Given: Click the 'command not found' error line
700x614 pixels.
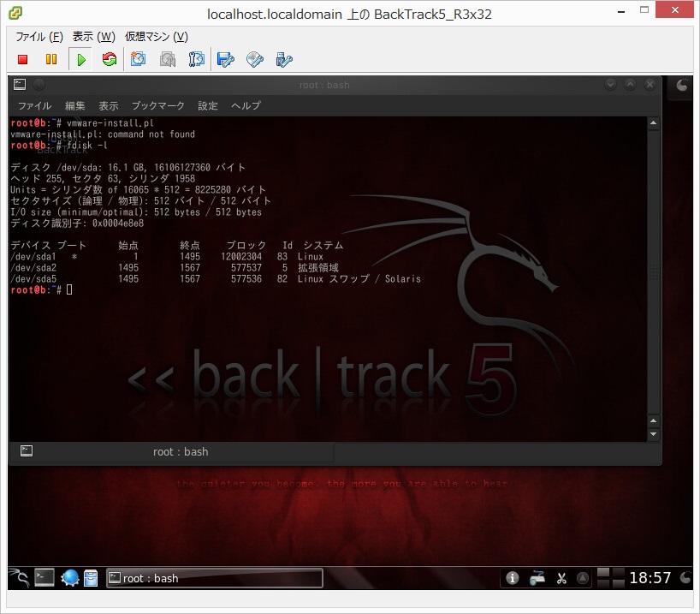Looking at the screenshot, I should (103, 134).
